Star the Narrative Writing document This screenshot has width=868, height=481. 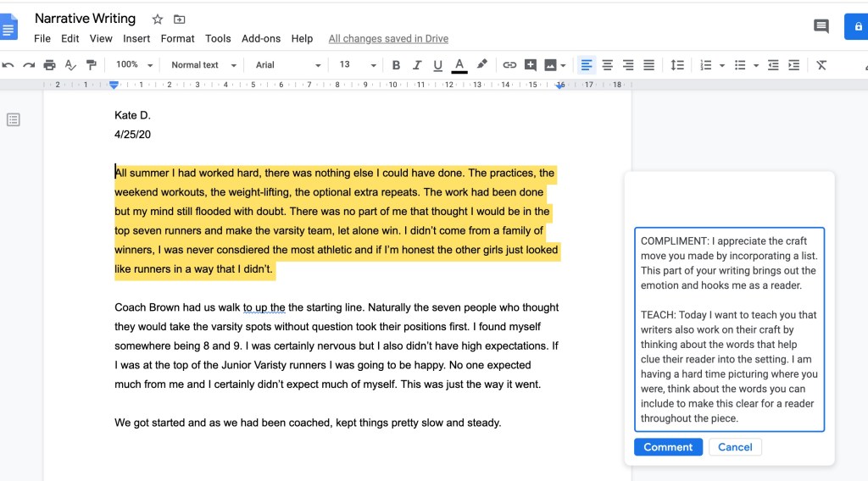coord(157,19)
